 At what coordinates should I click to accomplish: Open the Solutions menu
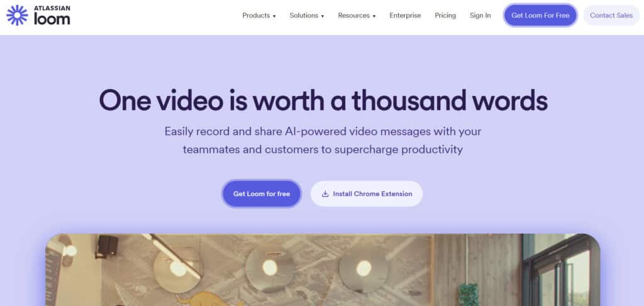(307, 16)
